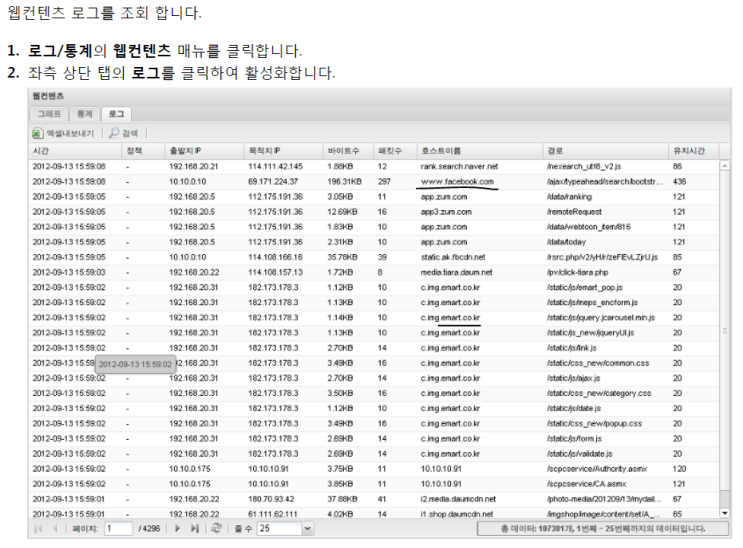Go to last page arrow
743x548 pixels.
[194, 529]
